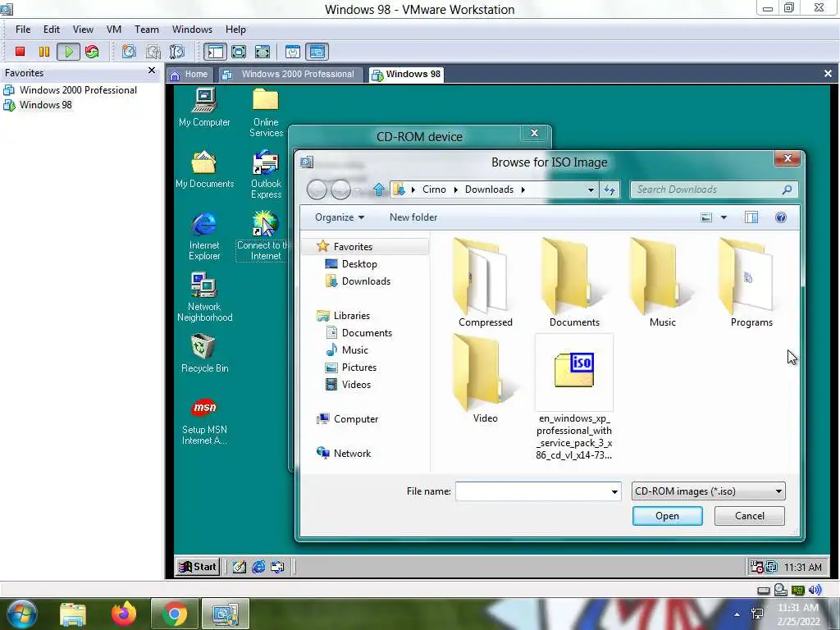The height and width of the screenshot is (630, 840).
Task: Click the Console View toolbar icon
Action: (x=317, y=52)
